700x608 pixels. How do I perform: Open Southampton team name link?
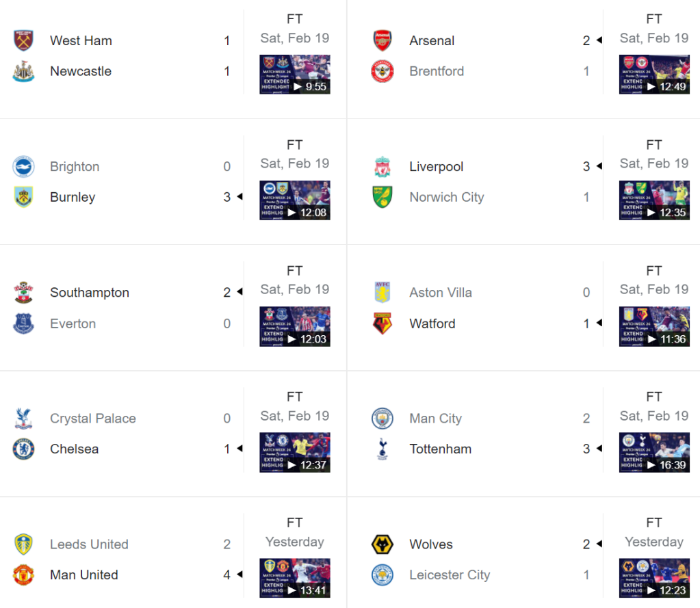point(90,293)
